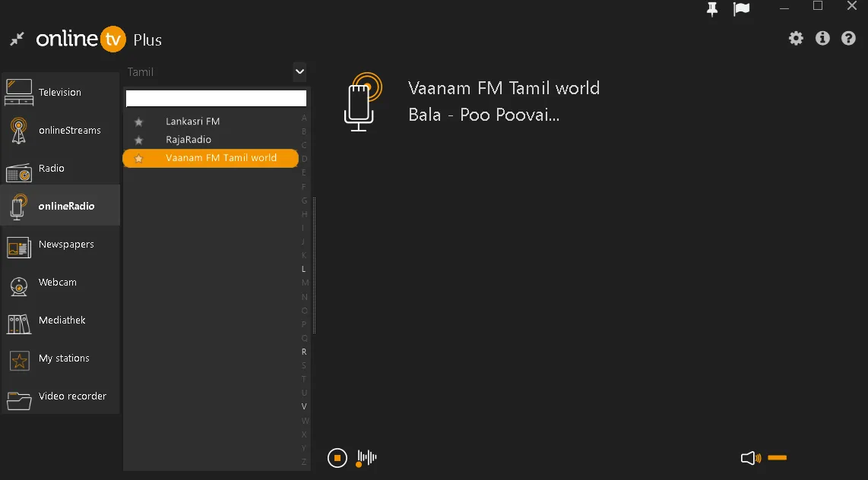
Task: Toggle favorite star for Vaanam FM
Action: pyautogui.click(x=138, y=159)
